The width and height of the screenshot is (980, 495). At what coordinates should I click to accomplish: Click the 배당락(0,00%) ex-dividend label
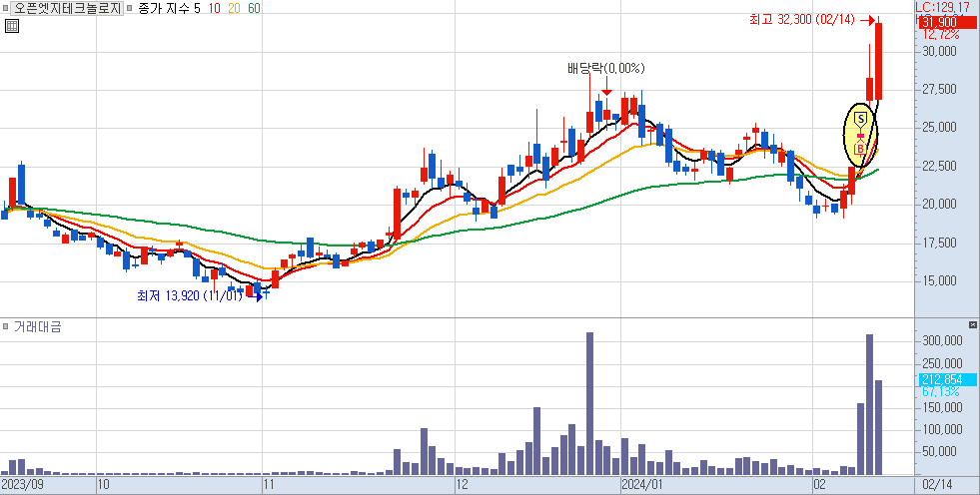605,68
